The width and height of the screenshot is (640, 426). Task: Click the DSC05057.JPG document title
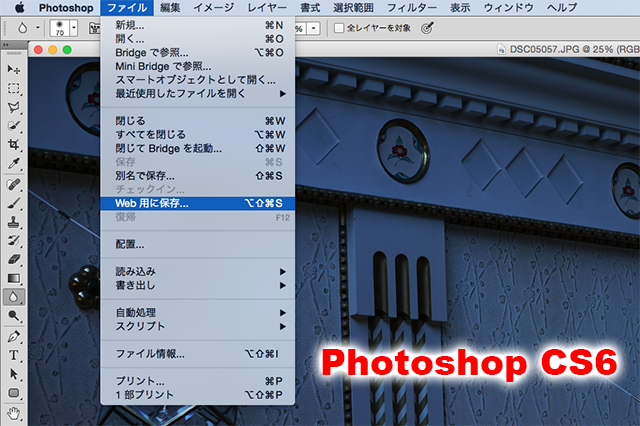click(574, 49)
